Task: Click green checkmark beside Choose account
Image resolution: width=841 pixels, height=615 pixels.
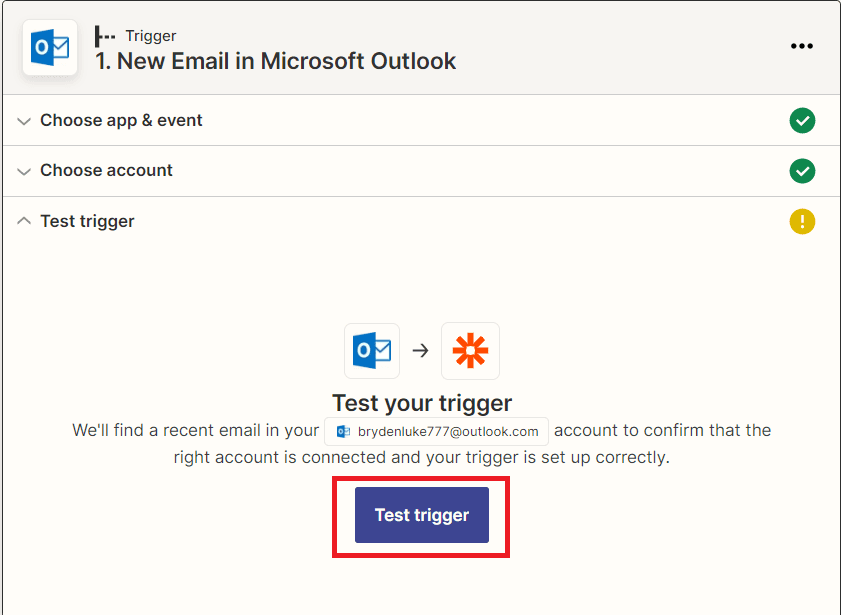Action: [802, 171]
